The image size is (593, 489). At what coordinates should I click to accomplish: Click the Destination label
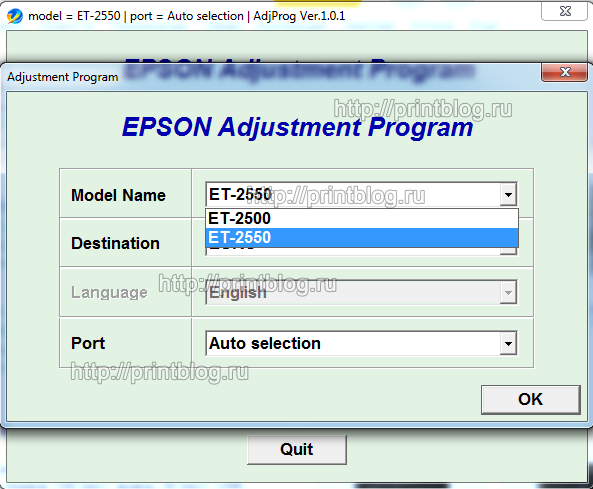(115, 243)
